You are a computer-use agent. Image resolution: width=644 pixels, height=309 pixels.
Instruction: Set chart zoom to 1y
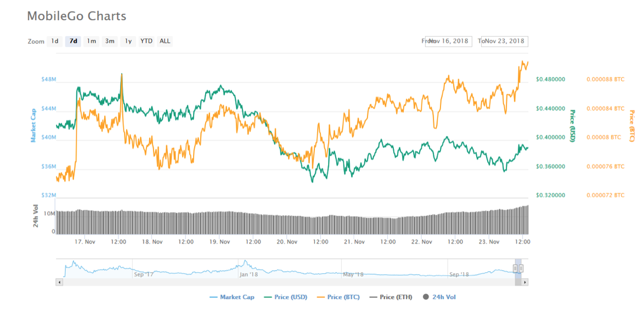128,42
